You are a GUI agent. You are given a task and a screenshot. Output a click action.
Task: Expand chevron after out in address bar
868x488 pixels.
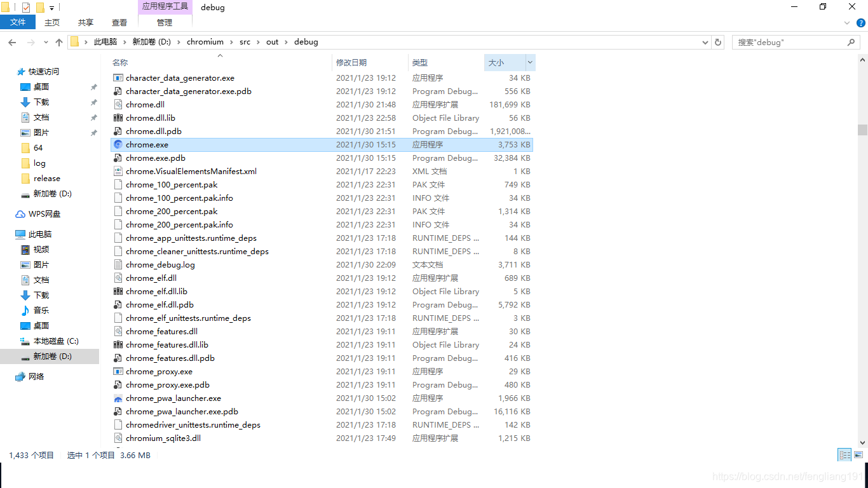(x=287, y=42)
